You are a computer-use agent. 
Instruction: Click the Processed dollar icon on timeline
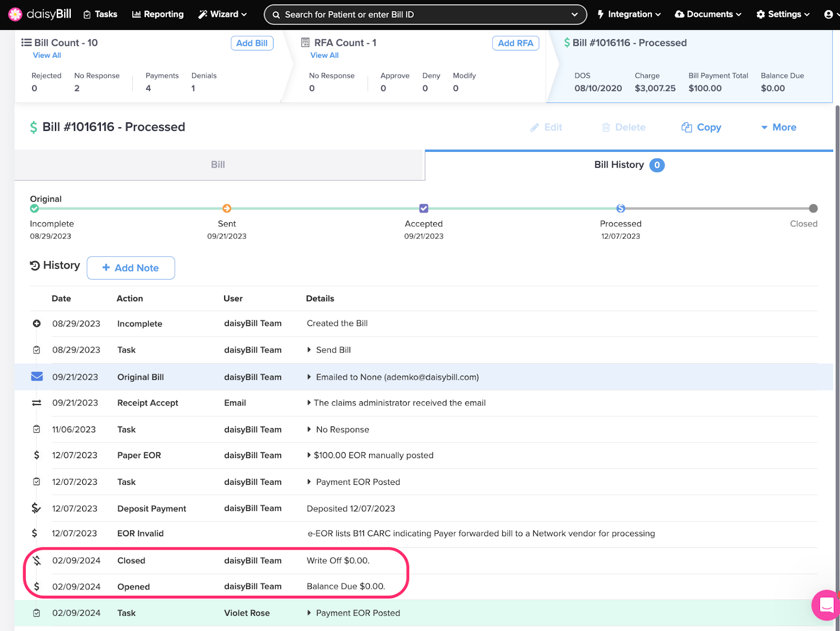(621, 209)
